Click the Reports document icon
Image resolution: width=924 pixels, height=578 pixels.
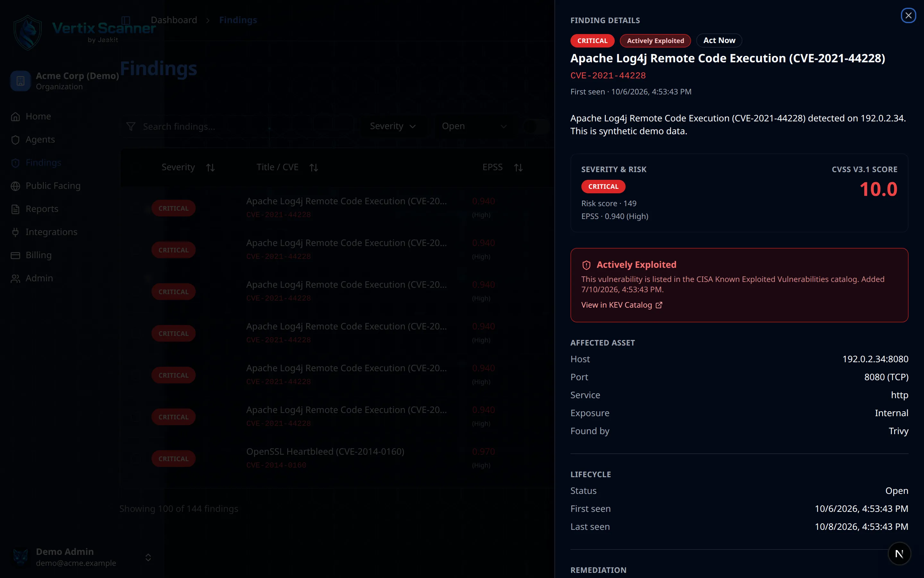tap(15, 209)
